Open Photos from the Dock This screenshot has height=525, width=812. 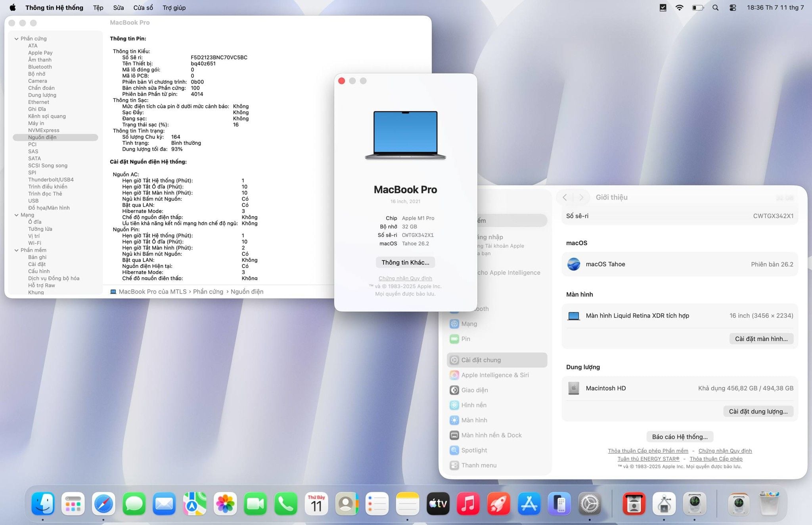pos(225,504)
